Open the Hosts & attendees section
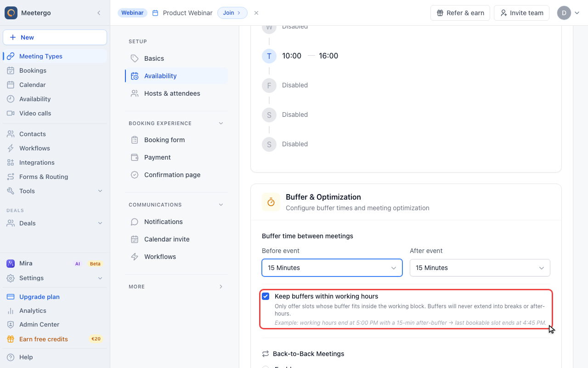The image size is (588, 368). pos(176,93)
